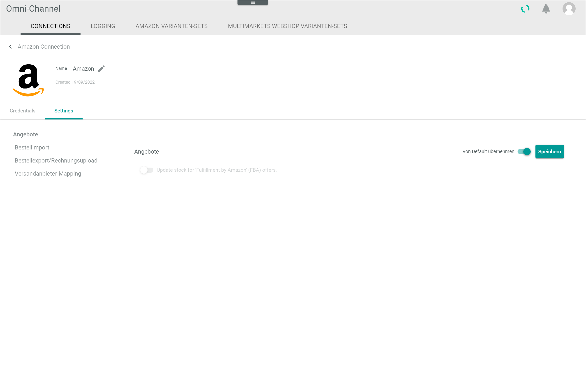Click the Speichern button
586x392 pixels.
click(x=549, y=151)
